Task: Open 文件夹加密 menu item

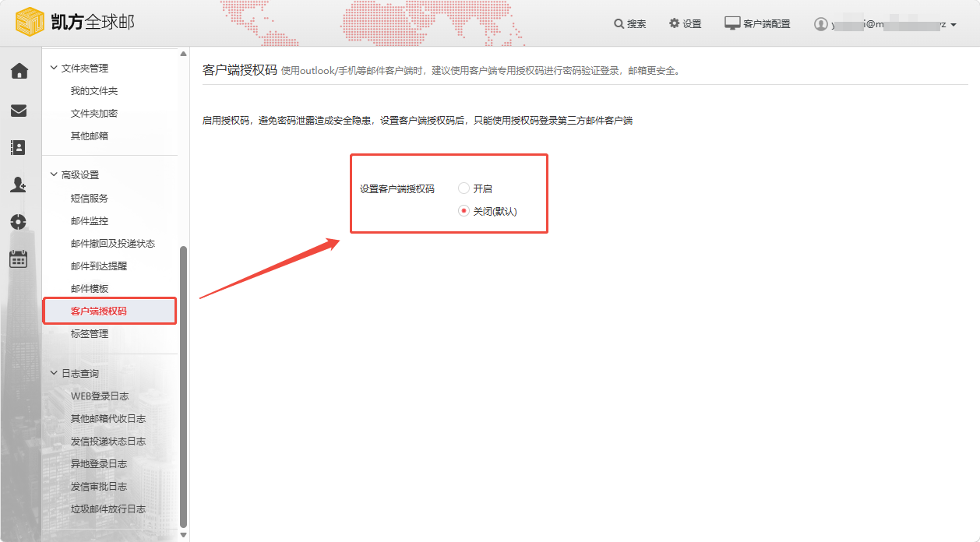Action: click(94, 114)
